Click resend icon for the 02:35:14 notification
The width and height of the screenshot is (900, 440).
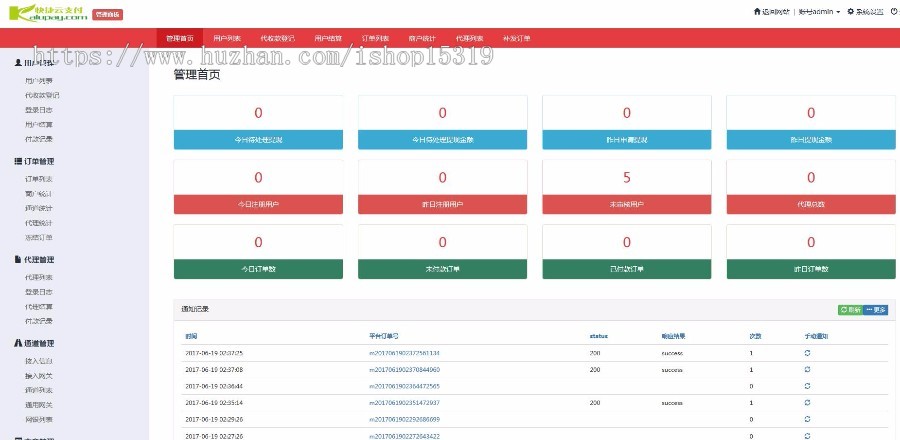(x=808, y=403)
